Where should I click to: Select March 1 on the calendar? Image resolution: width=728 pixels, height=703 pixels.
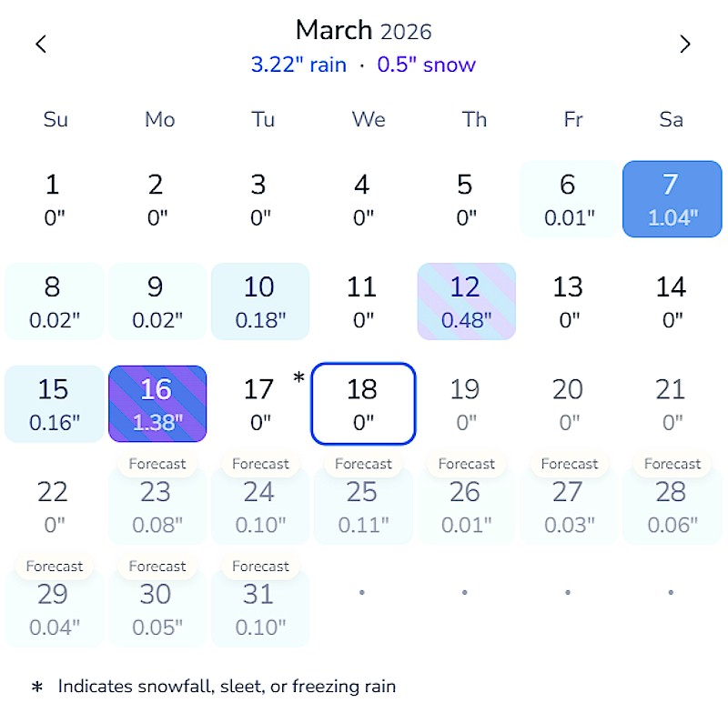pyautogui.click(x=54, y=199)
